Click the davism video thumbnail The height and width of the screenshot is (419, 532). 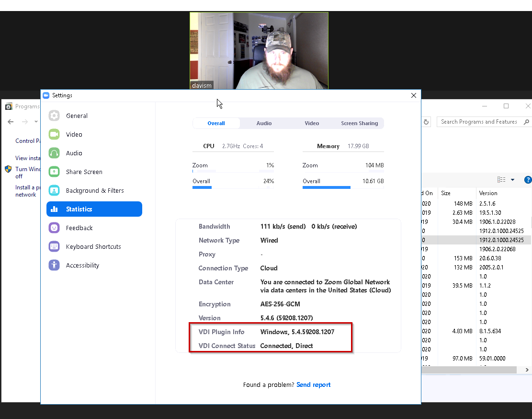click(259, 51)
